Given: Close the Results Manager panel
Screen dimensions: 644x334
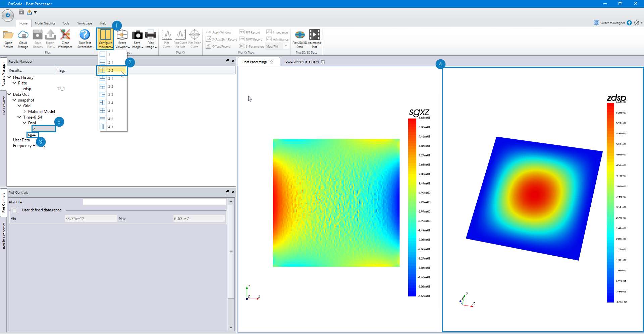Looking at the screenshot, I should coord(233,61).
